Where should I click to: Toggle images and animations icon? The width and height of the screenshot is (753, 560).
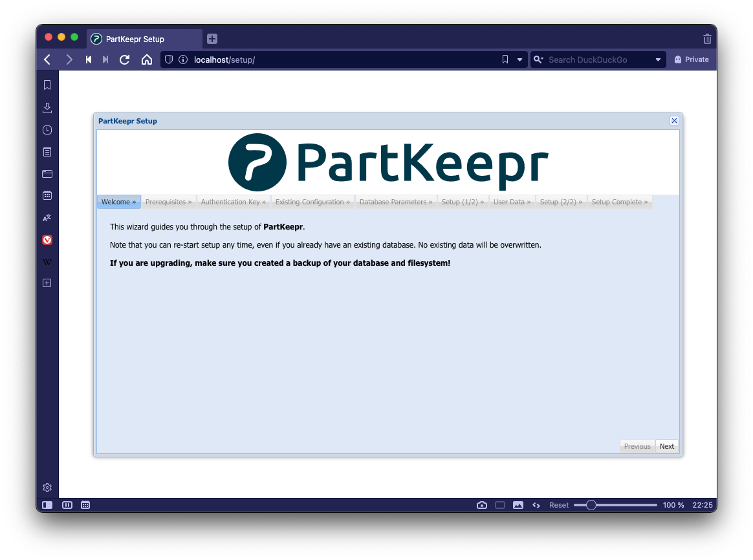(518, 505)
